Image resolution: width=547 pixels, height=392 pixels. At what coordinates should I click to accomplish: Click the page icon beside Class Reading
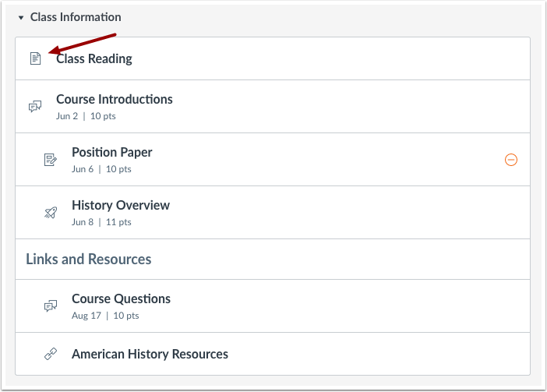tap(35, 58)
